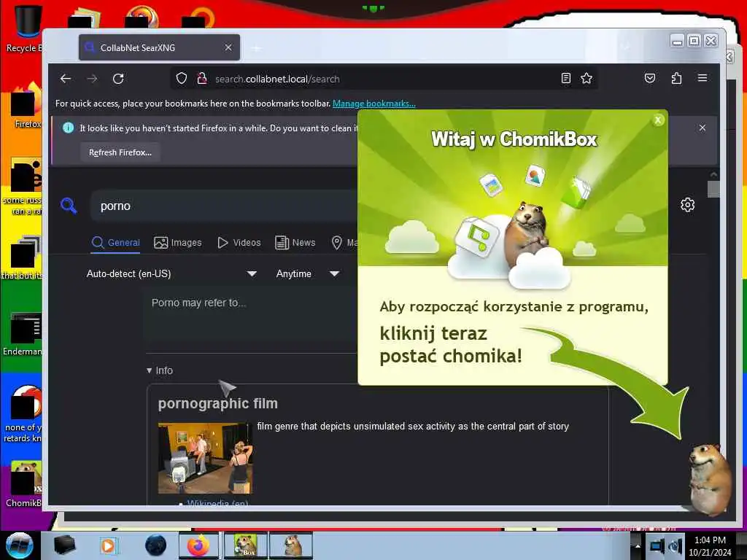Open the media player taskbar icon
Image resolution: width=747 pixels, height=560 pixels.
(x=109, y=545)
